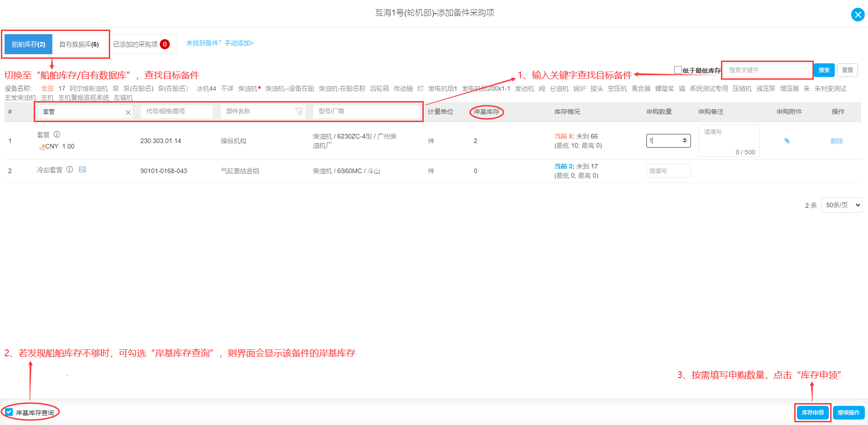Open info icon next to 套管 in row 1
This screenshot has width=868, height=425.
click(57, 134)
